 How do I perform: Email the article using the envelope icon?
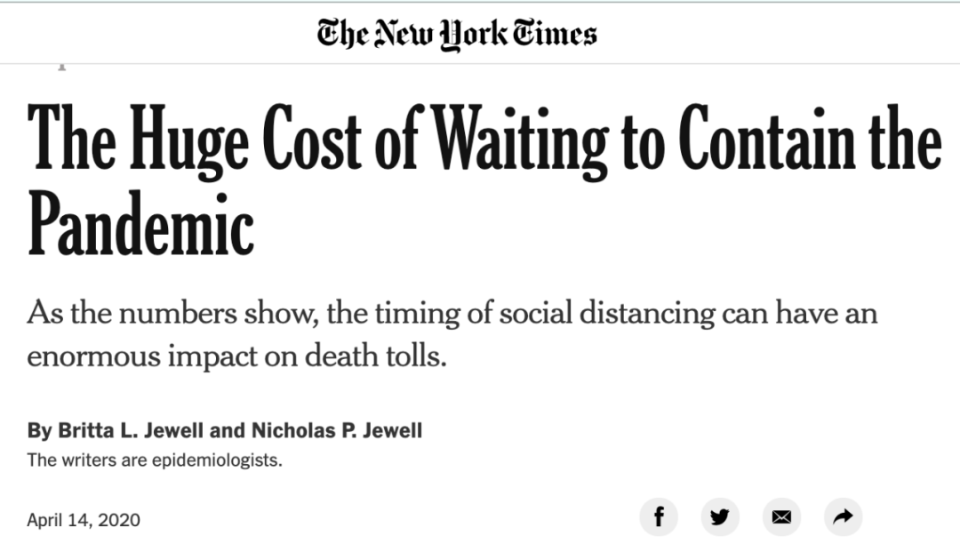click(x=782, y=516)
